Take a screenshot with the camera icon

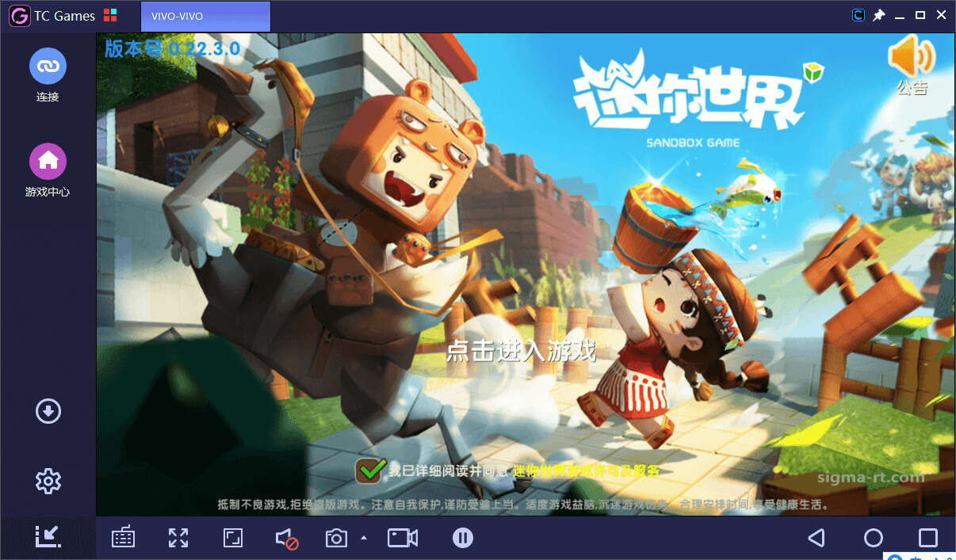[x=336, y=538]
